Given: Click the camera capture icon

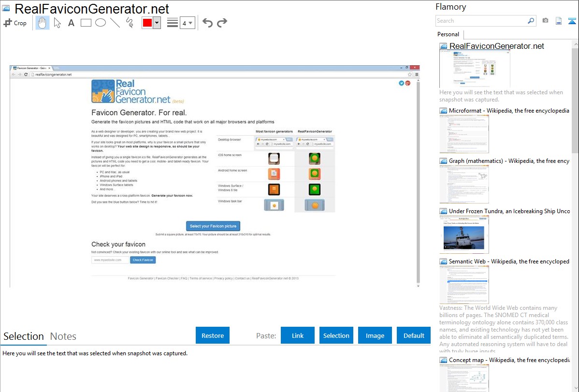Looking at the screenshot, I should click(x=545, y=21).
